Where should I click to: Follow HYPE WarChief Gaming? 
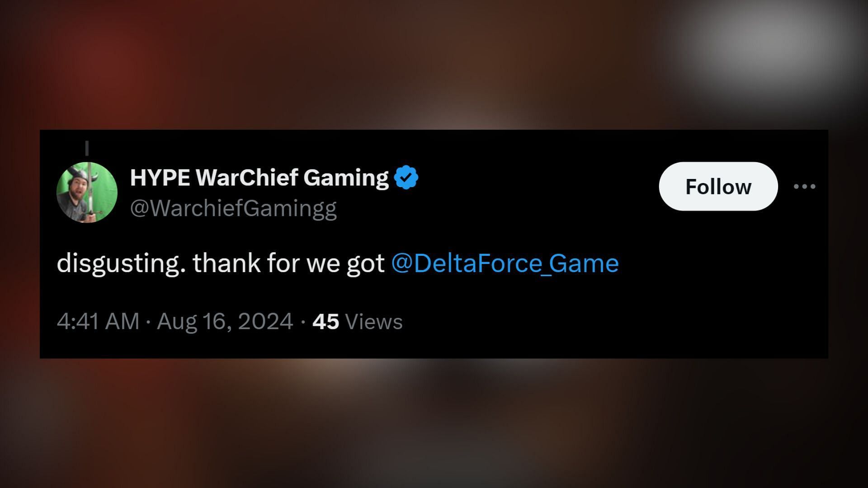pos(718,186)
